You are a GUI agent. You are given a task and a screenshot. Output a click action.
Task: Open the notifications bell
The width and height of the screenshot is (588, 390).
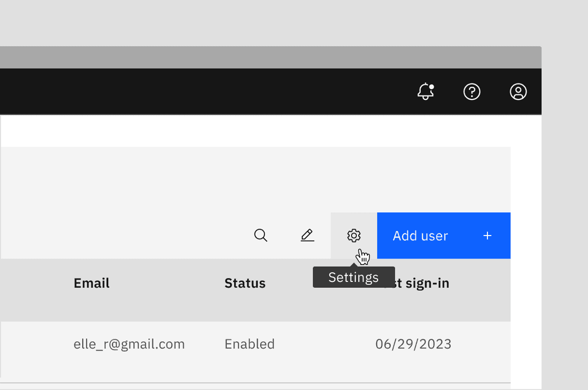425,92
